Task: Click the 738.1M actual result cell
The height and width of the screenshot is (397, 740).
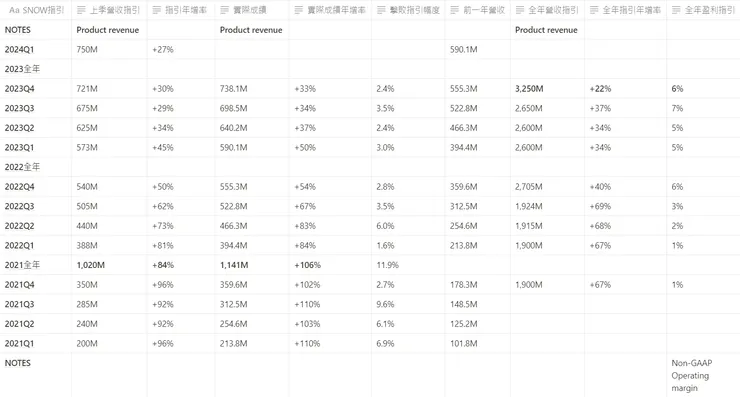Action: click(233, 89)
